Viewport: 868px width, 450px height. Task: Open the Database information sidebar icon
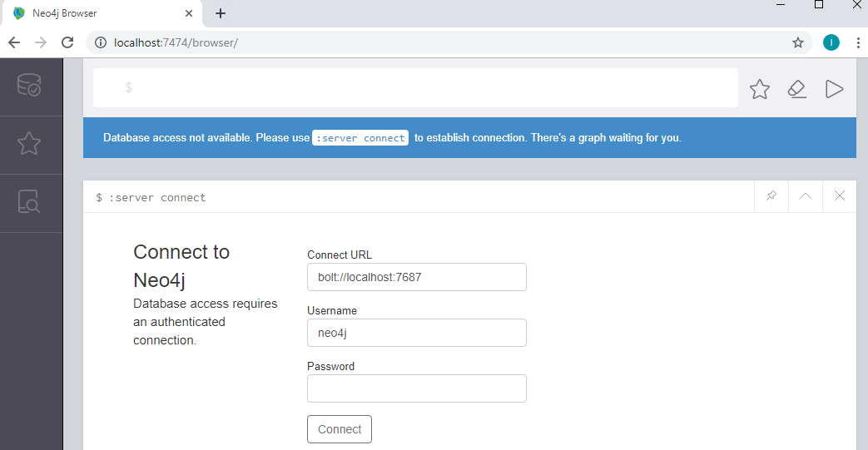click(29, 85)
